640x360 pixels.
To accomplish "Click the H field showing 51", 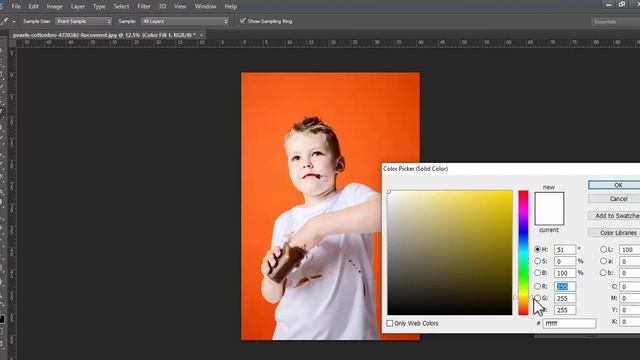I will coord(565,249).
